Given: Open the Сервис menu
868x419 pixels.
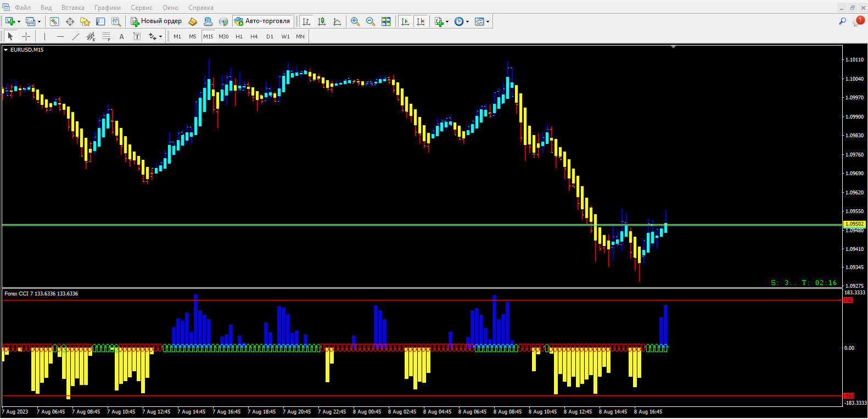Looking at the screenshot, I should [141, 8].
